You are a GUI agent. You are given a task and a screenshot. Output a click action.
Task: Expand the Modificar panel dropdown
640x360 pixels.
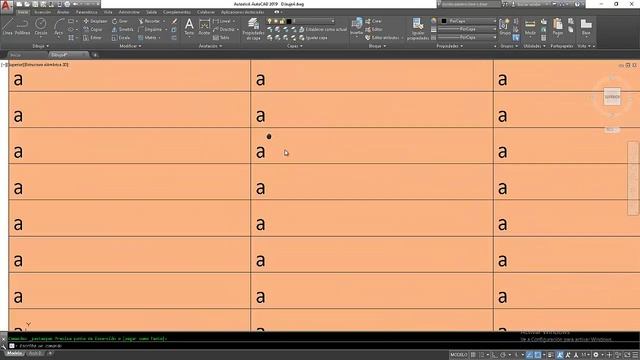coord(130,46)
